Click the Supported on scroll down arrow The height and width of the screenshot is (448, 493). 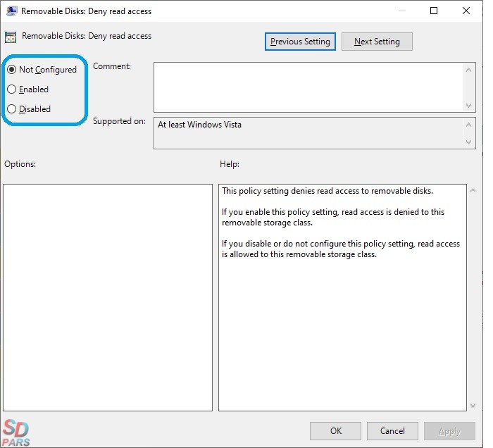tap(470, 142)
